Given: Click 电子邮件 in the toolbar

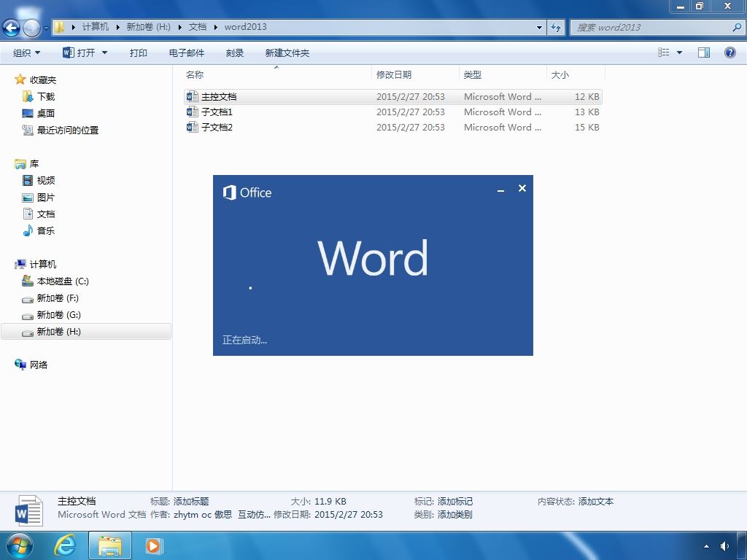Looking at the screenshot, I should [187, 52].
